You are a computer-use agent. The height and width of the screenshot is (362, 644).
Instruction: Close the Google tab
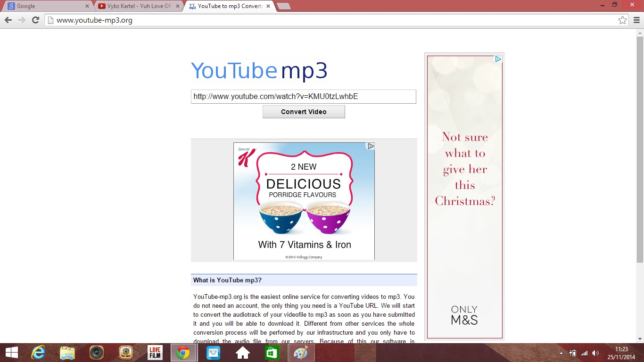[x=87, y=6]
